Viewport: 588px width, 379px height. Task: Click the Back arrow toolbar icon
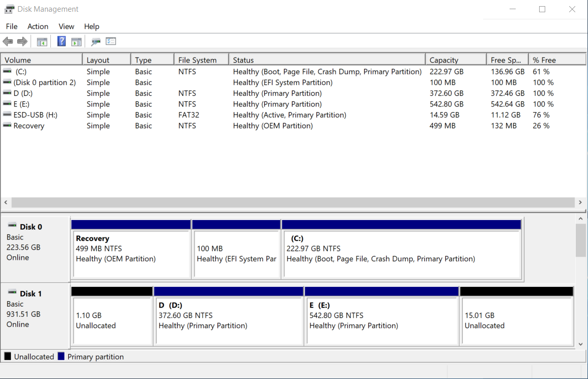click(8, 41)
